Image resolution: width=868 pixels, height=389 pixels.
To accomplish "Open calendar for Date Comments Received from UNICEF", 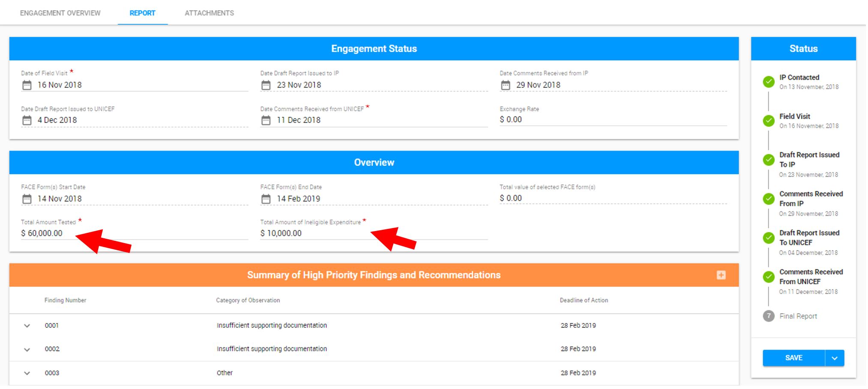I will coord(266,120).
